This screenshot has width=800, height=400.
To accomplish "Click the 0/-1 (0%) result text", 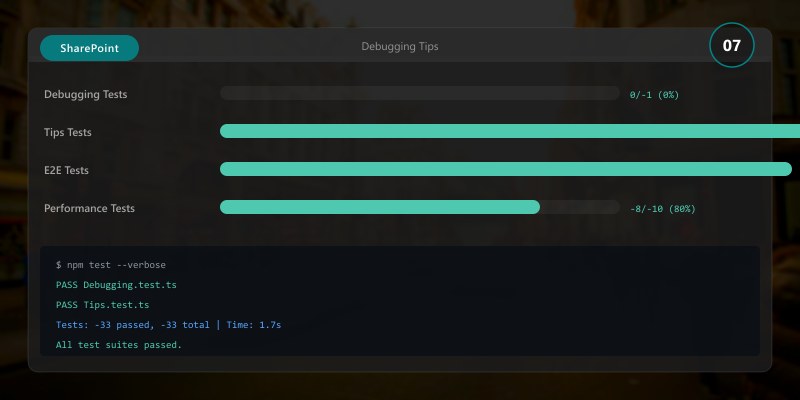I will tap(655, 95).
